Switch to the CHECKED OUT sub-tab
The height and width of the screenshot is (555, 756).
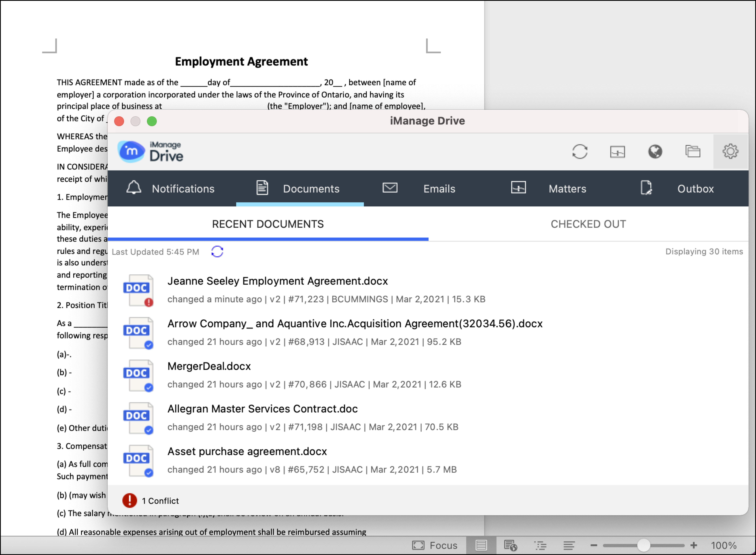pos(588,224)
